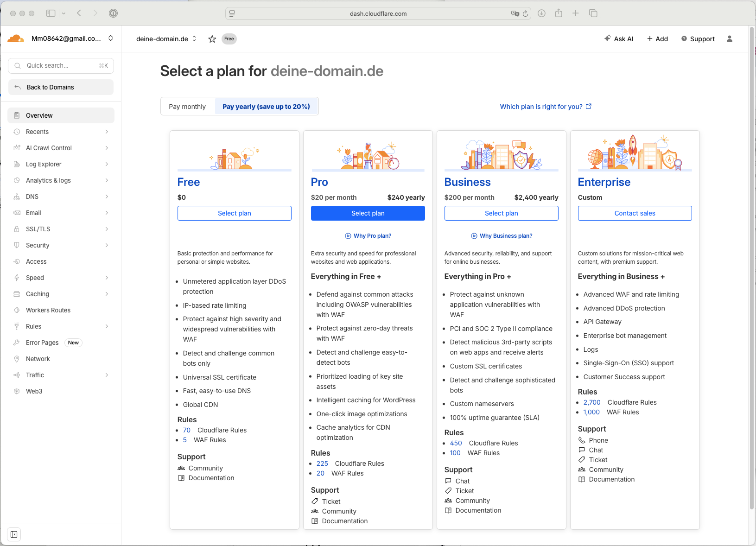Click the Quick search field
Screen dimensions: 756x546
pos(61,66)
